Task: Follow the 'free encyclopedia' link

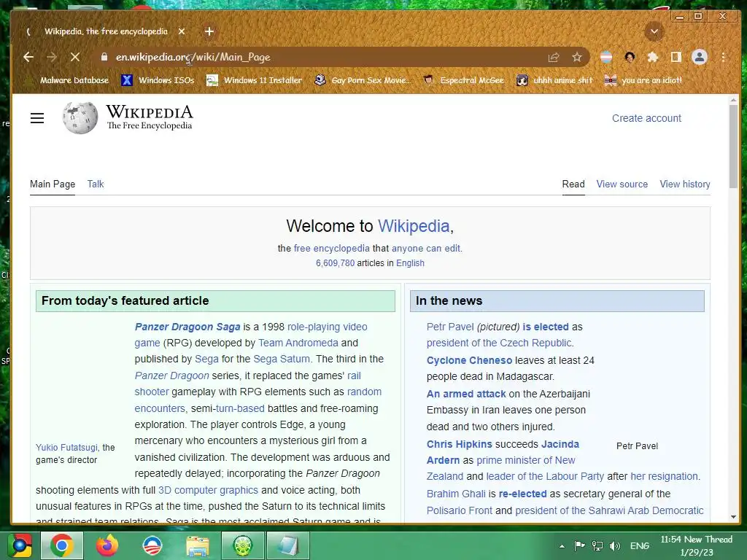Action: (x=332, y=248)
